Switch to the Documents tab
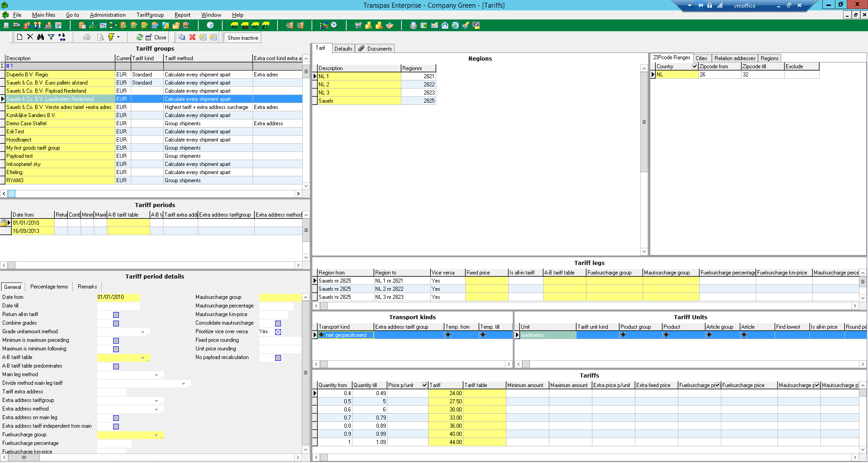The image size is (868, 463). [375, 48]
